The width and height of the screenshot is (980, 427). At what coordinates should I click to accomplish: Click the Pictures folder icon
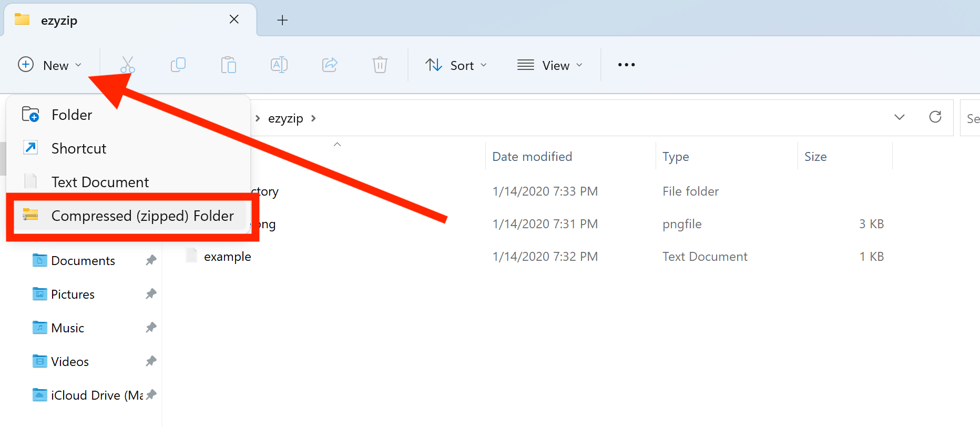pyautogui.click(x=39, y=293)
